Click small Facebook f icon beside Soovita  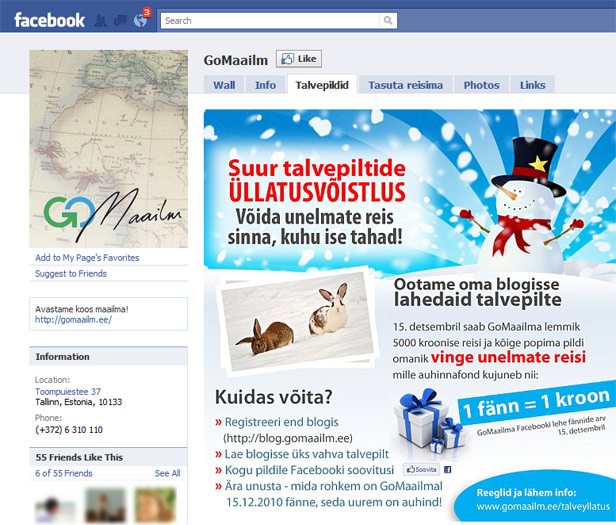[x=447, y=470]
